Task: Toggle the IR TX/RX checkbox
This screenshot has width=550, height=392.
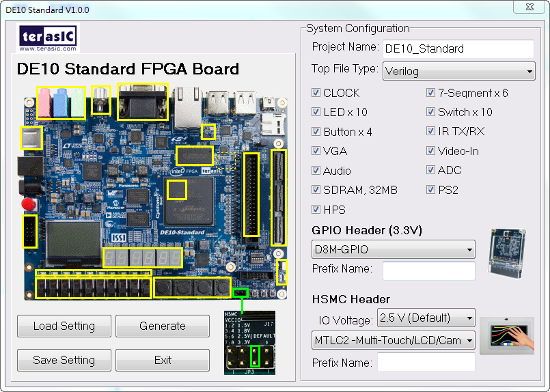Action: tap(430, 131)
